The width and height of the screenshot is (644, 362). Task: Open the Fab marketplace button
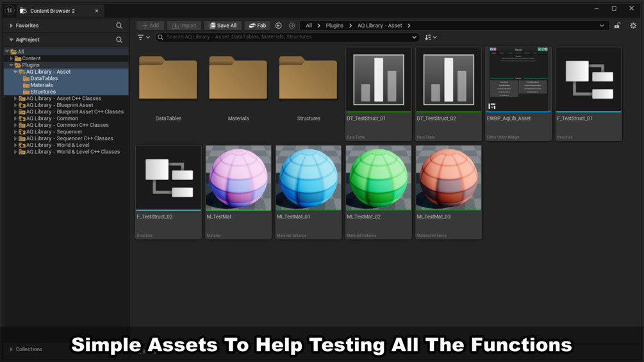click(258, 26)
